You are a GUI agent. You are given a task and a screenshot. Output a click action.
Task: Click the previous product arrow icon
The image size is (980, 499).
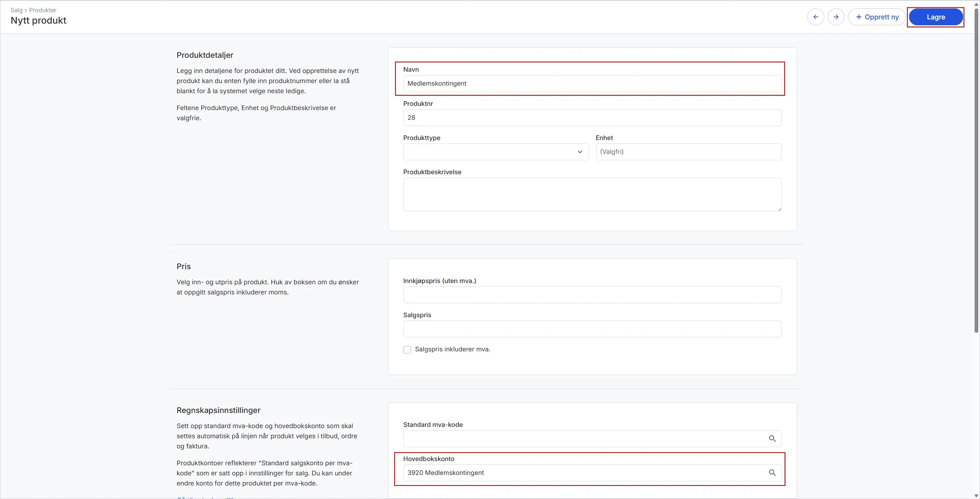[815, 17]
